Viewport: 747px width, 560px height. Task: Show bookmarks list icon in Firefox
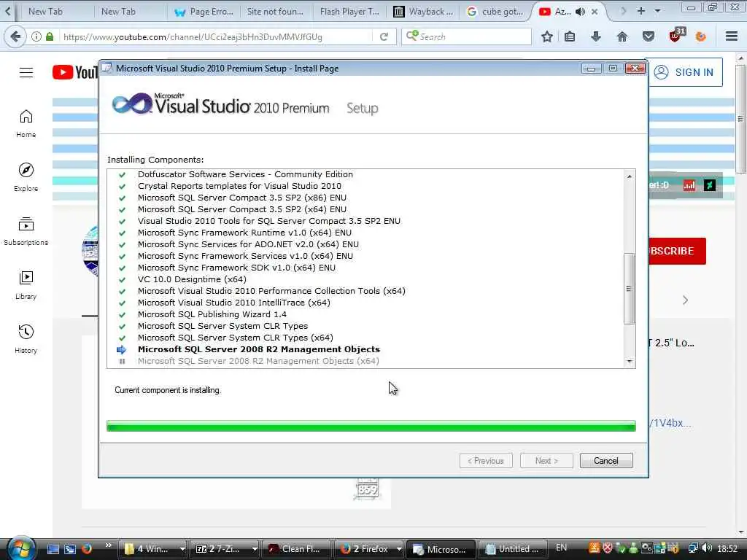coord(570,36)
